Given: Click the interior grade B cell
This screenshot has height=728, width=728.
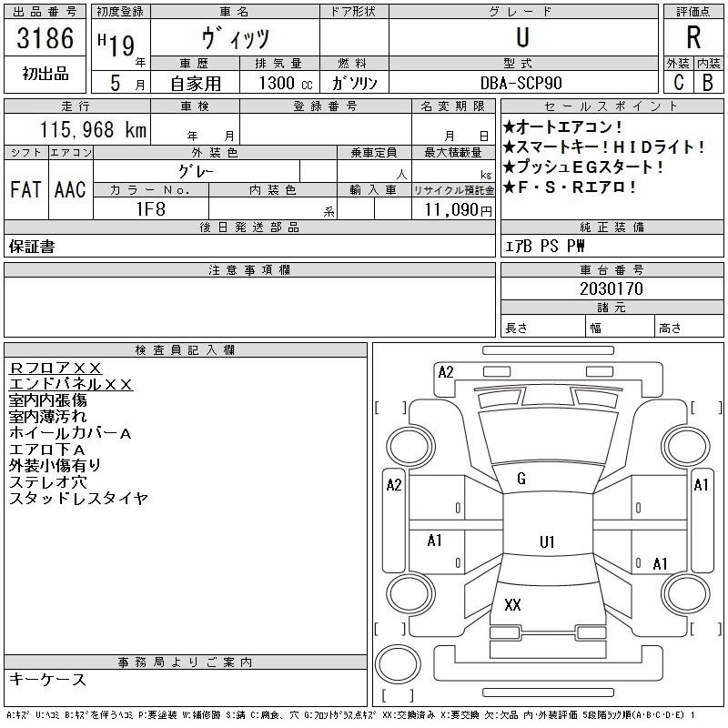Looking at the screenshot, I should (x=707, y=82).
